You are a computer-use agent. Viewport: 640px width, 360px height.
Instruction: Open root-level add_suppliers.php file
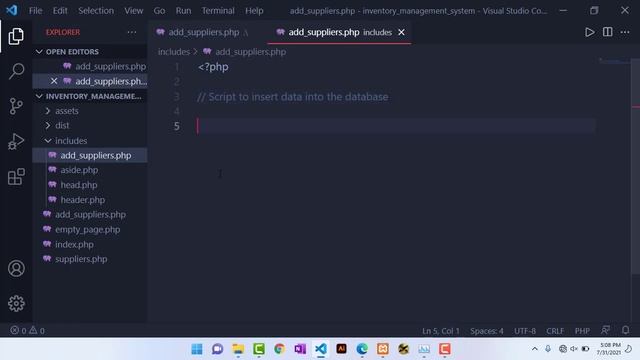(x=90, y=214)
